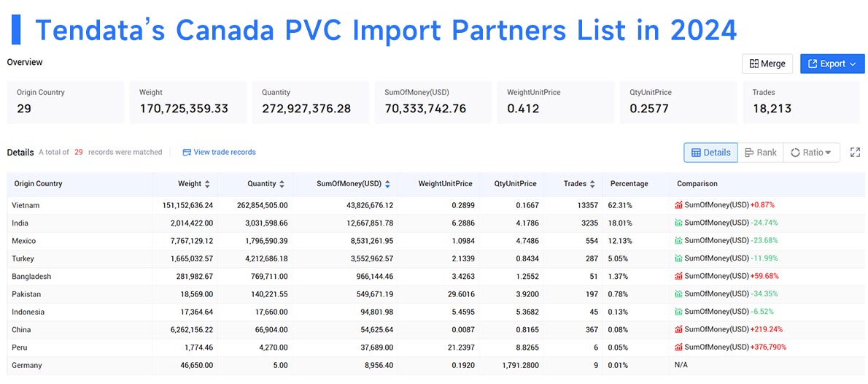Switch to the Details view tab

(x=710, y=153)
